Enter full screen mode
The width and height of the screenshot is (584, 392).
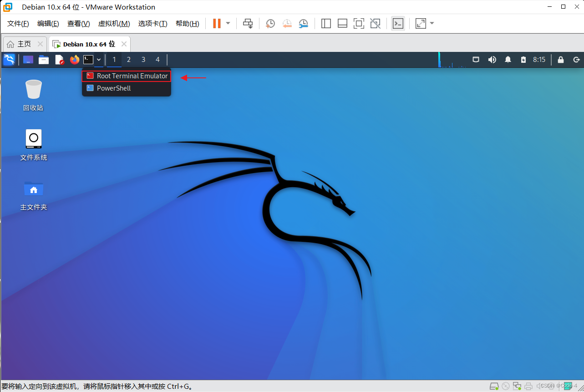pyautogui.click(x=359, y=23)
